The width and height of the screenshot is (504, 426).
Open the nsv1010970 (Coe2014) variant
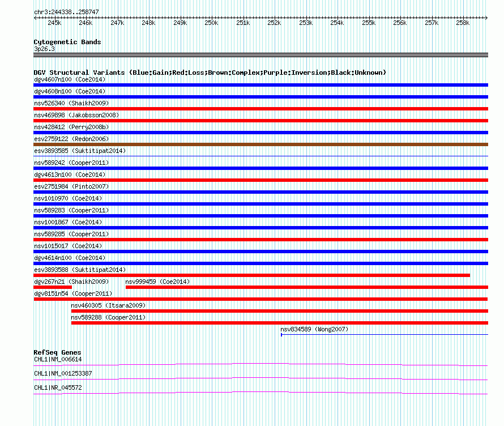68,198
